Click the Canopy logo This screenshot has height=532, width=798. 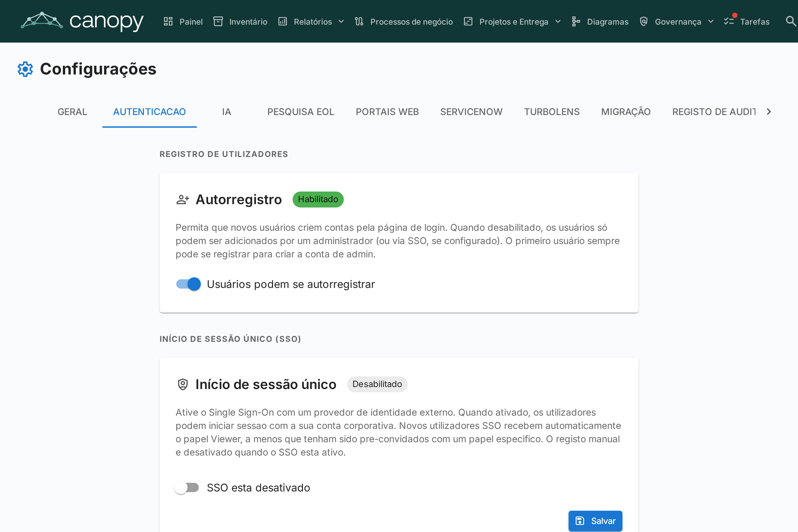82,21
